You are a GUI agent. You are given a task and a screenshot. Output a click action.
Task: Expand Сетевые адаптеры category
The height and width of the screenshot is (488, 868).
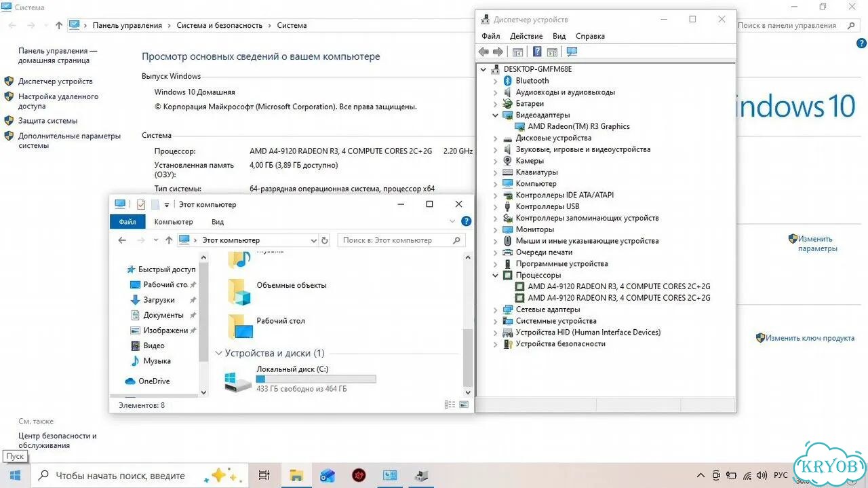click(x=495, y=309)
